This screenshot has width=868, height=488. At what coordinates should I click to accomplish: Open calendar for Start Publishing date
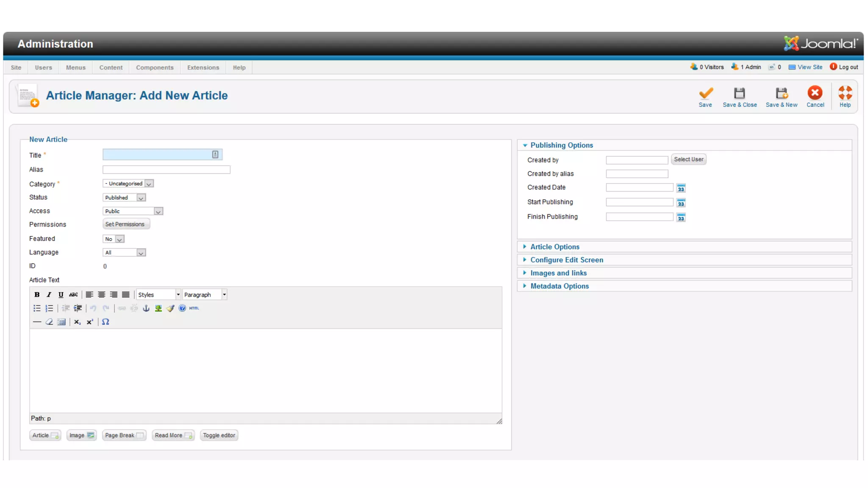(681, 203)
